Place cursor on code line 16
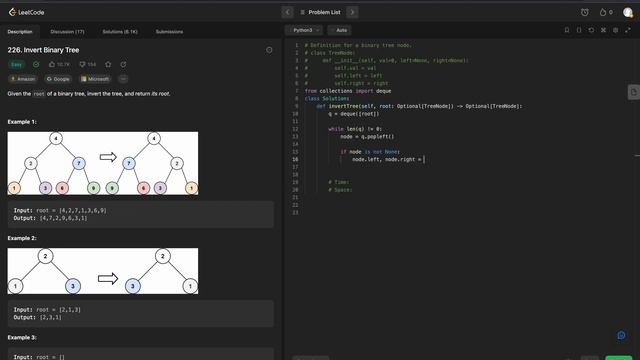The height and width of the screenshot is (360, 640). pos(388,159)
